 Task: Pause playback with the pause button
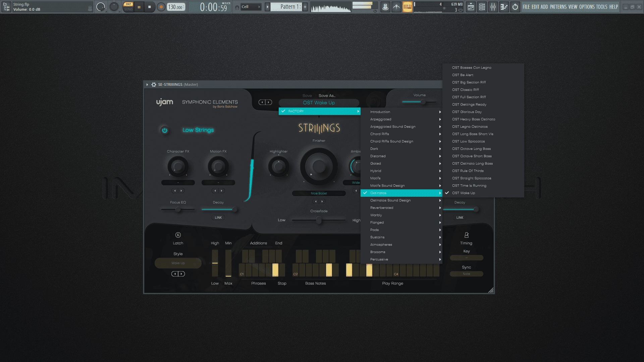tap(139, 7)
